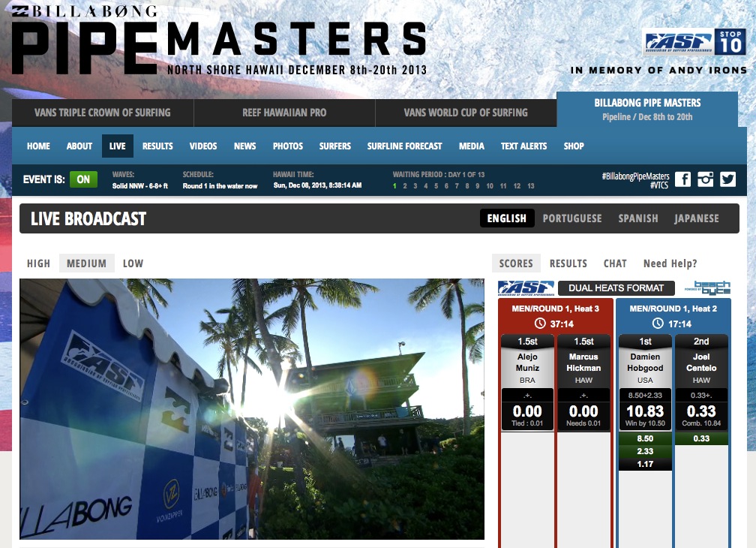The image size is (756, 548).
Task: Click the Beach Byte logo
Action: 707,288
